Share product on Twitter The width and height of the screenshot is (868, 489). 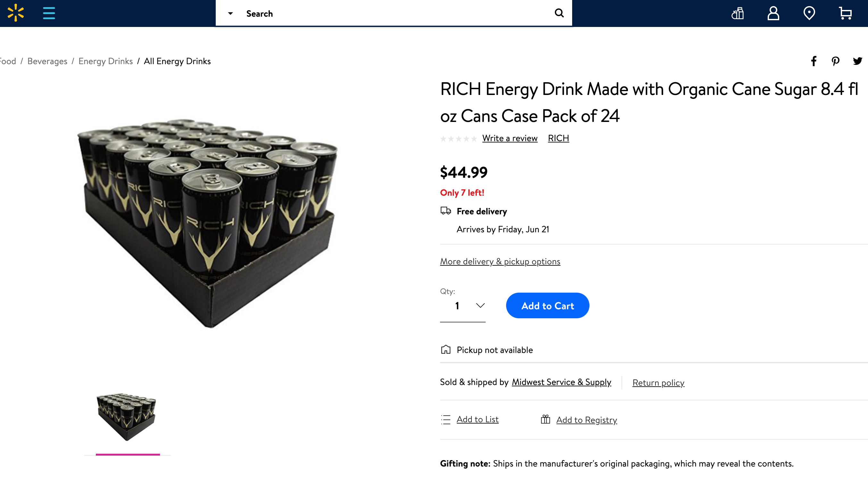click(x=857, y=61)
